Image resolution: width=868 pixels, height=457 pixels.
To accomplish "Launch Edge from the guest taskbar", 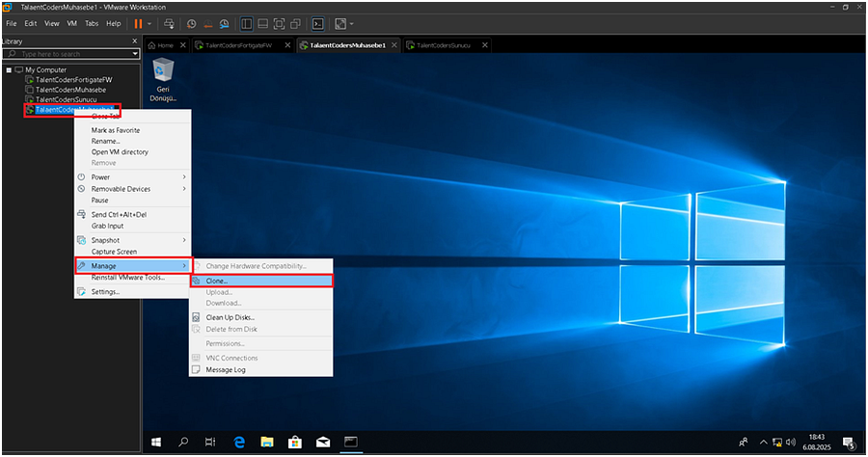I will pyautogui.click(x=239, y=443).
